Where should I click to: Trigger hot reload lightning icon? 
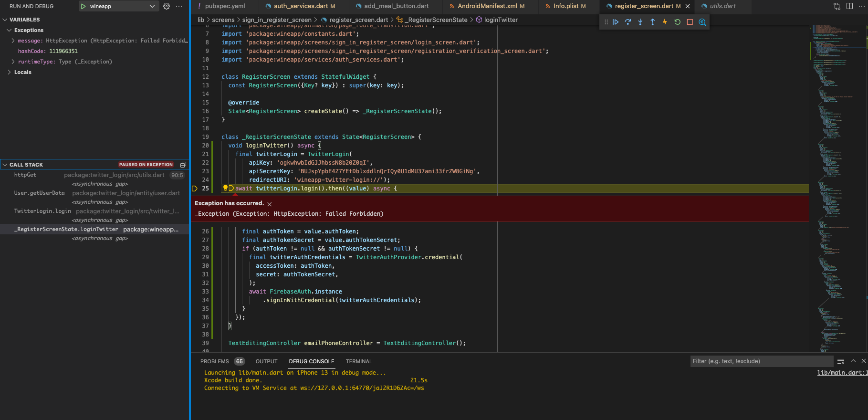tap(665, 22)
